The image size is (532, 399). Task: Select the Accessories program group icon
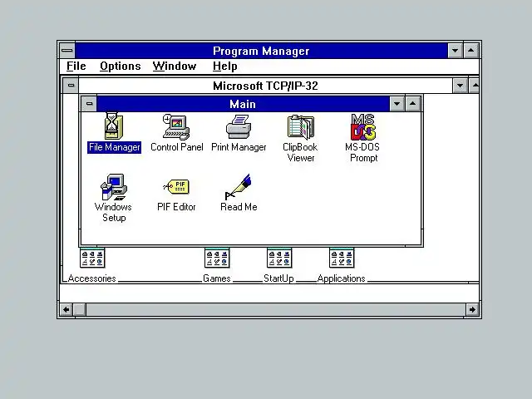click(x=92, y=258)
